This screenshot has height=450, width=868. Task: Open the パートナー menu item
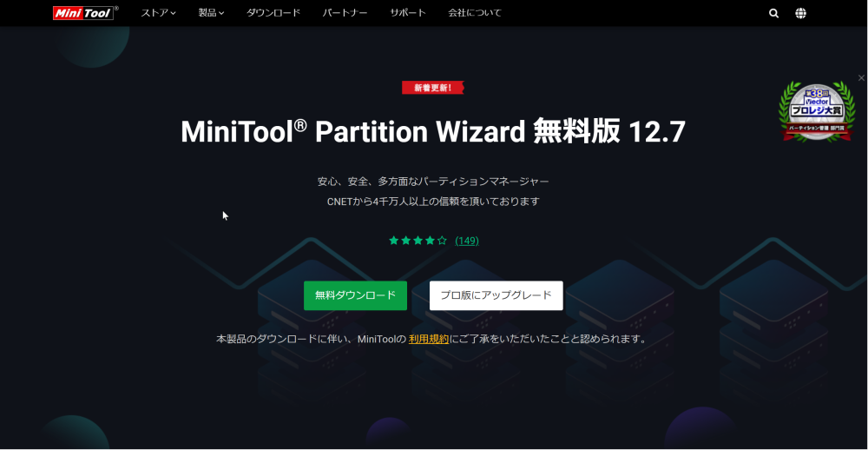[345, 13]
